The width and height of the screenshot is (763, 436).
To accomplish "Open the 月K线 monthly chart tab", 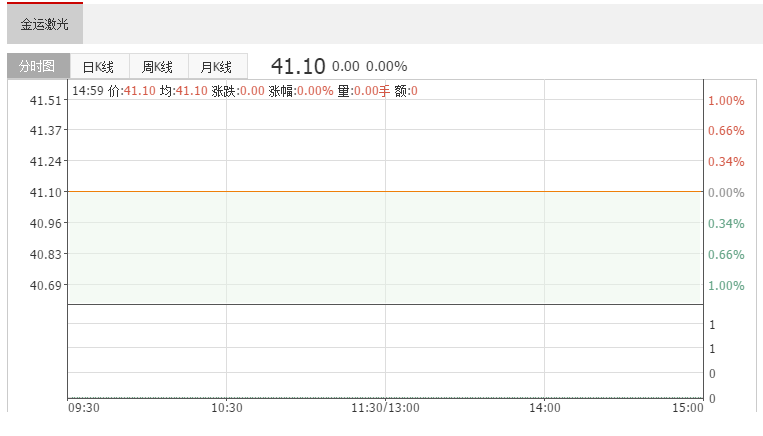I will pyautogui.click(x=218, y=67).
